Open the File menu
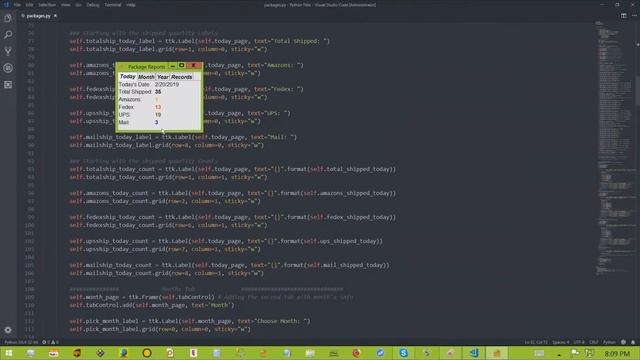This screenshot has height=360, width=640. (x=17, y=5)
